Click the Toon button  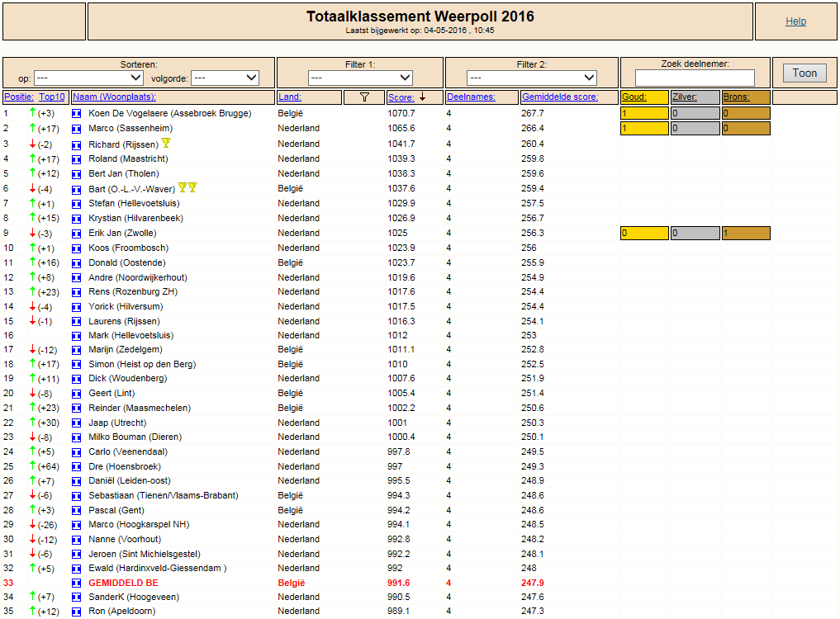804,73
